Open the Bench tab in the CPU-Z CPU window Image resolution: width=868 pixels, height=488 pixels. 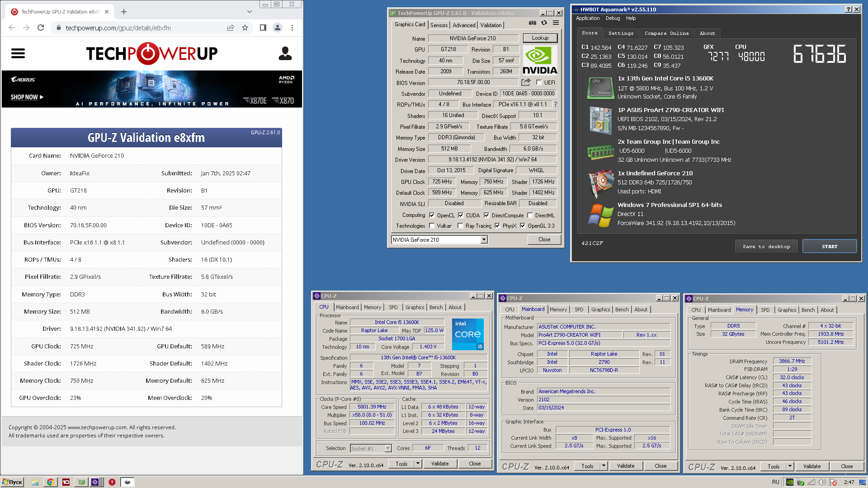point(436,307)
